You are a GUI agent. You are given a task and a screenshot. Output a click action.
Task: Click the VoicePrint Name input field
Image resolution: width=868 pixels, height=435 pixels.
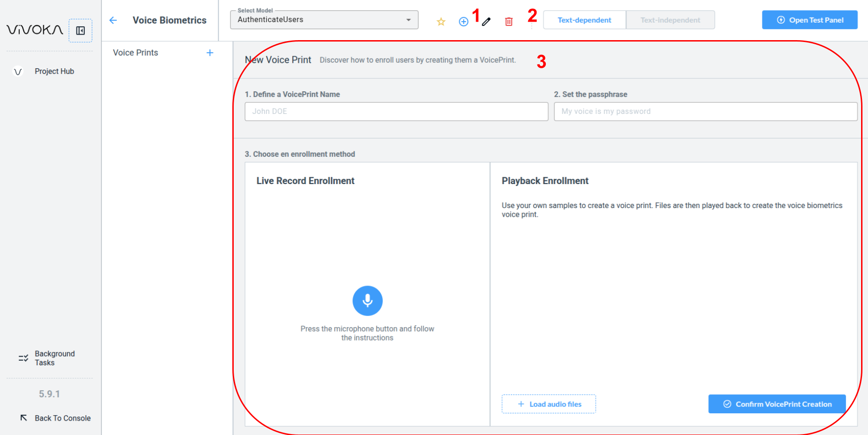click(396, 112)
